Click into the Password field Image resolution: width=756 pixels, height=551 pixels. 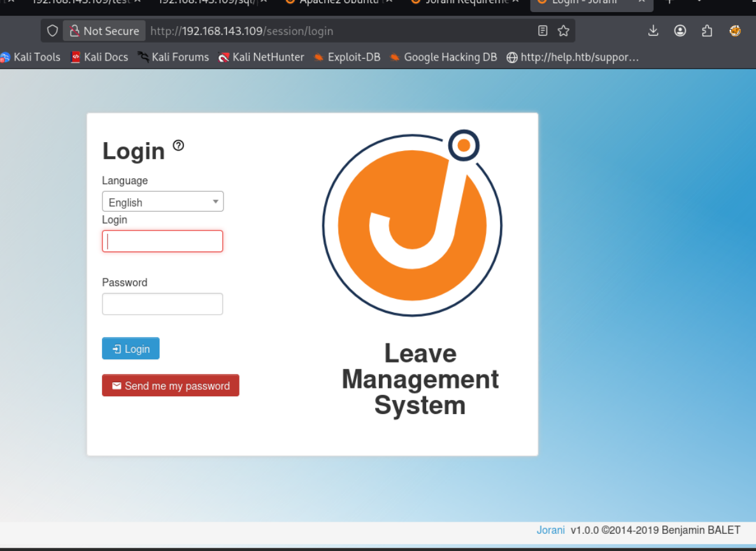click(x=162, y=304)
